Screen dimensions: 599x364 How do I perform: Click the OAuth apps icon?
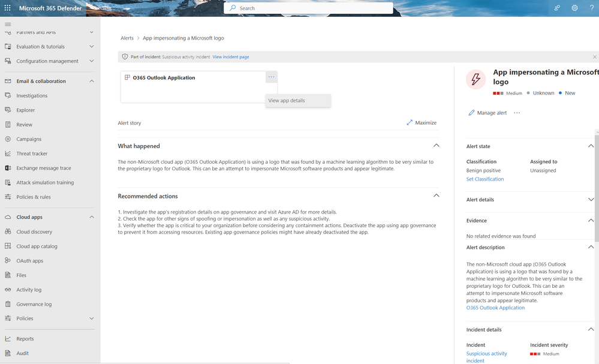(8, 261)
